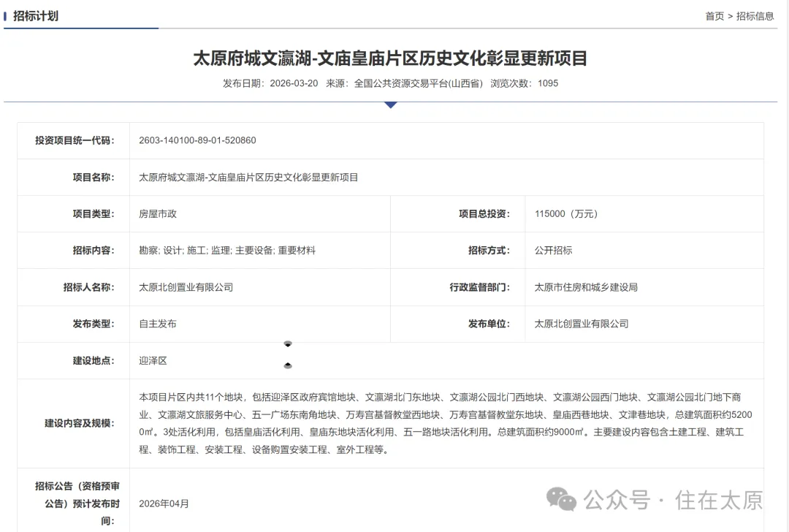
Task: Click project code 2603-140100-89-01-520860
Action: point(197,140)
